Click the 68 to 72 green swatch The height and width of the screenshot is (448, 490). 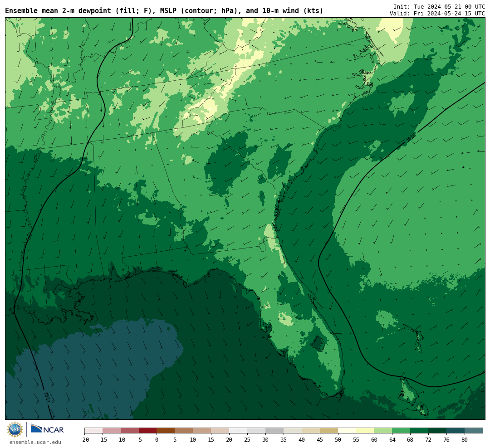pos(419,431)
